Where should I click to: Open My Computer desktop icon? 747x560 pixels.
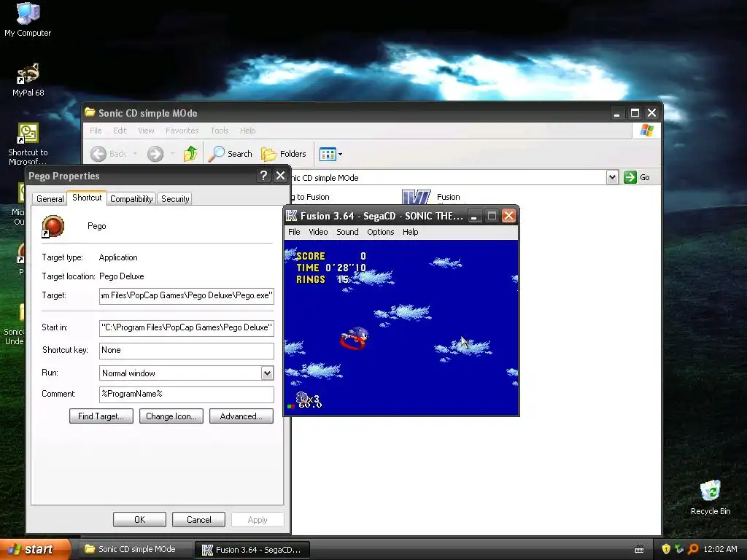[x=28, y=20]
